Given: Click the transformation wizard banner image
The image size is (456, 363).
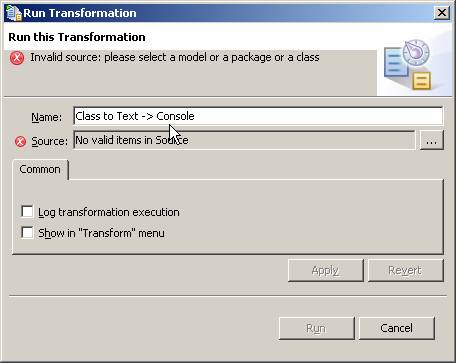Looking at the screenshot, I should (x=411, y=66).
